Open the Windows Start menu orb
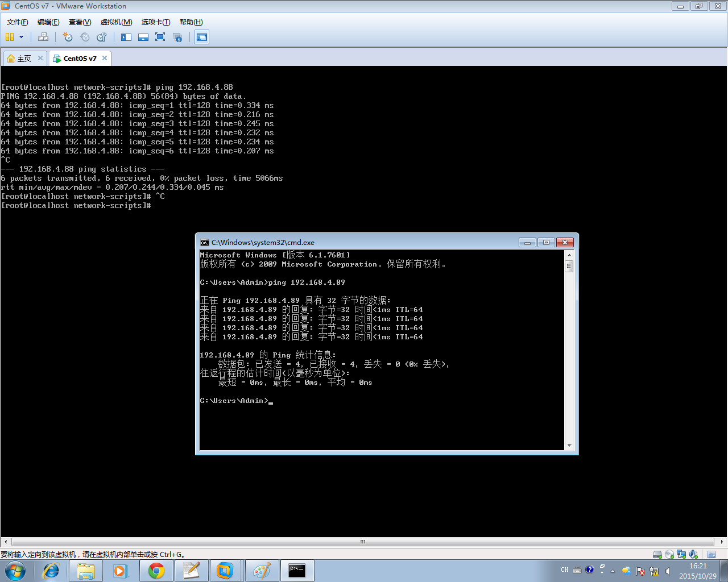The height and width of the screenshot is (582, 728). coord(15,571)
